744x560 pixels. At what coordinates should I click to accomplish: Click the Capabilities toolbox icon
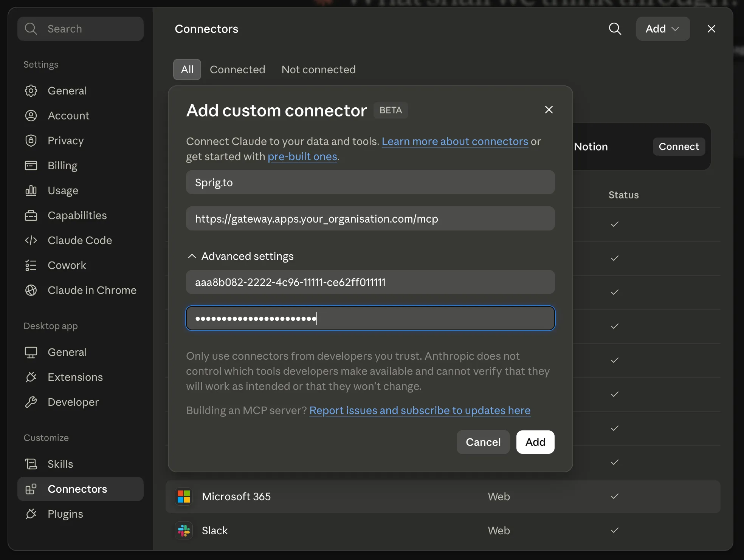[31, 215]
